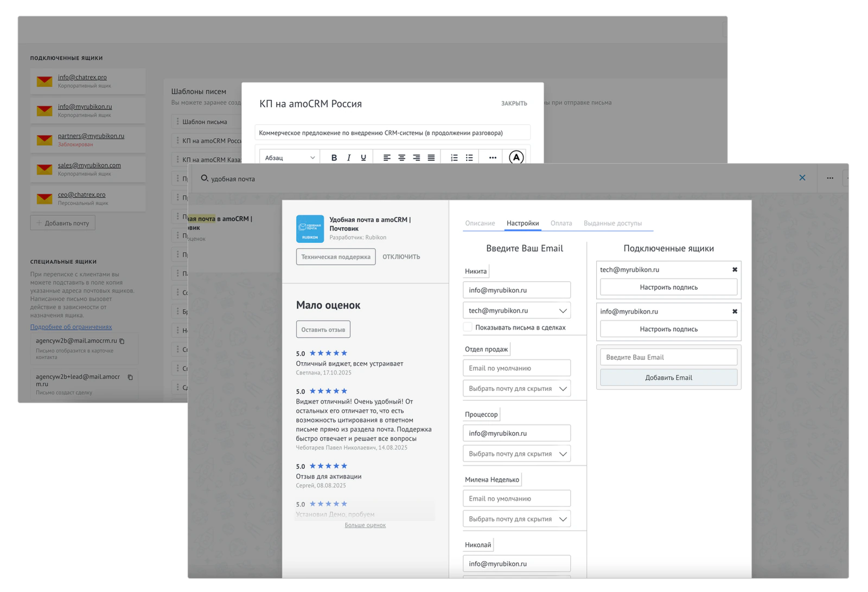
Task: Click the Rubikon widget logo
Action: [310, 229]
